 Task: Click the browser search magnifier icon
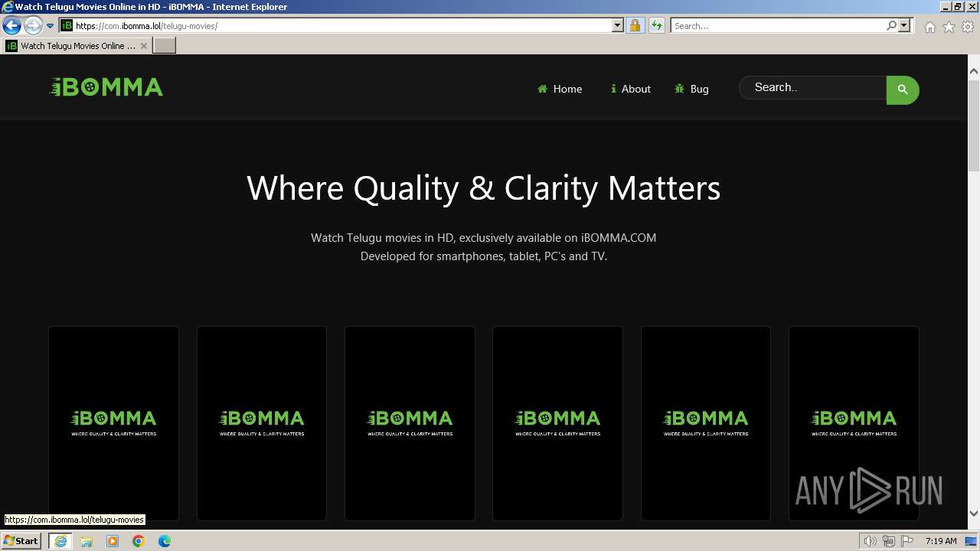point(891,25)
